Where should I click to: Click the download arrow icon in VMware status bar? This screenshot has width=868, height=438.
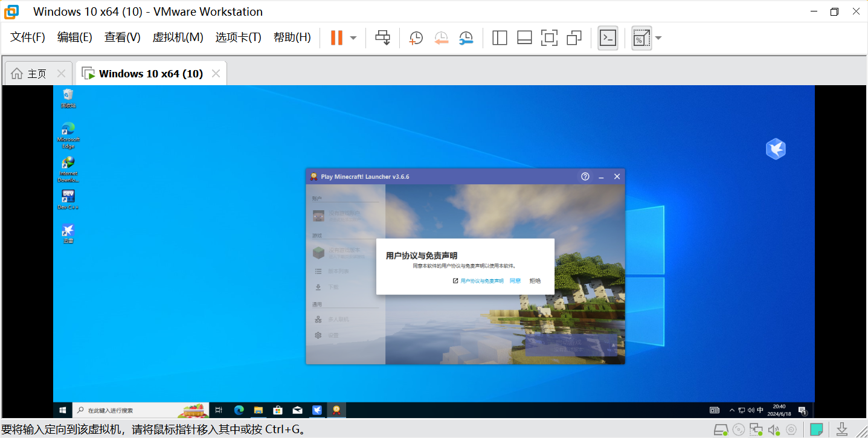tap(842, 430)
